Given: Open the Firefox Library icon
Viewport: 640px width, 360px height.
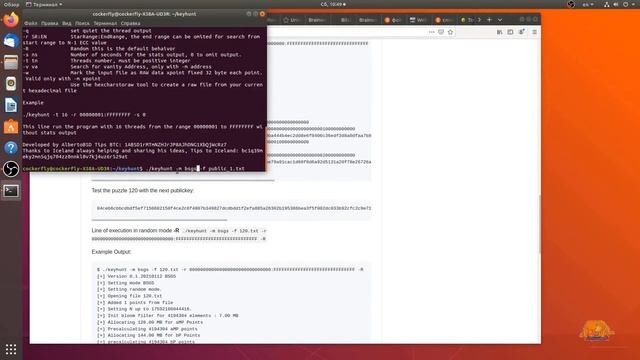Looking at the screenshot, I should 500,32.
